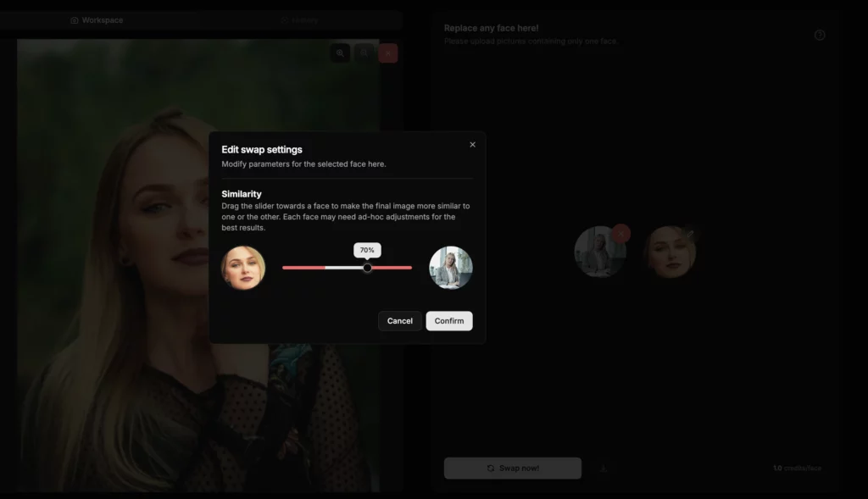Select the detected blonde face thumbnail
Viewport: 868px width, 499px height.
click(669, 253)
